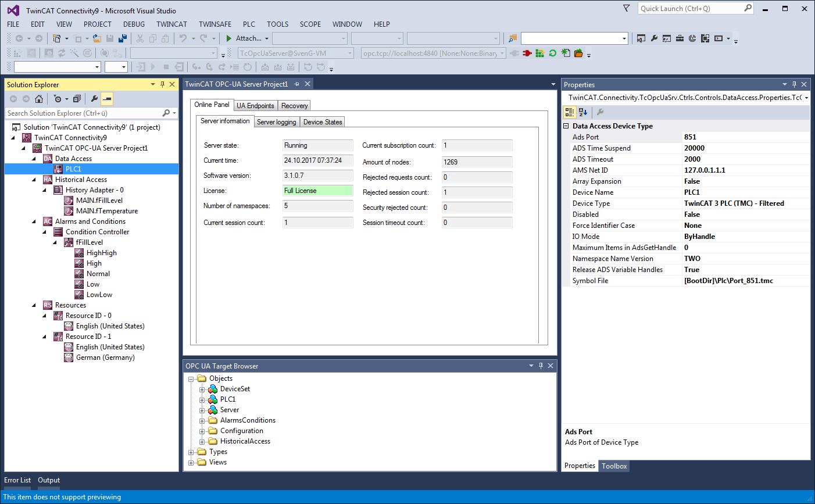Screen dimensions: 815x504
Task: Toggle Categorized view in Properties panel
Action: [570, 112]
